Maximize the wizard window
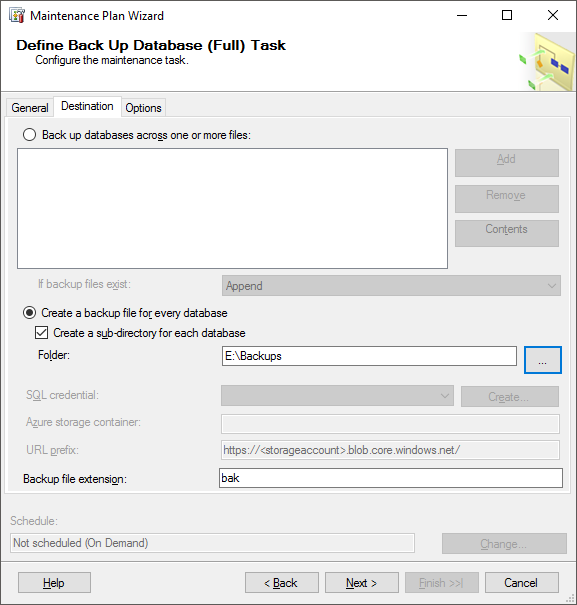Screen dimensions: 577x605 coord(507,15)
